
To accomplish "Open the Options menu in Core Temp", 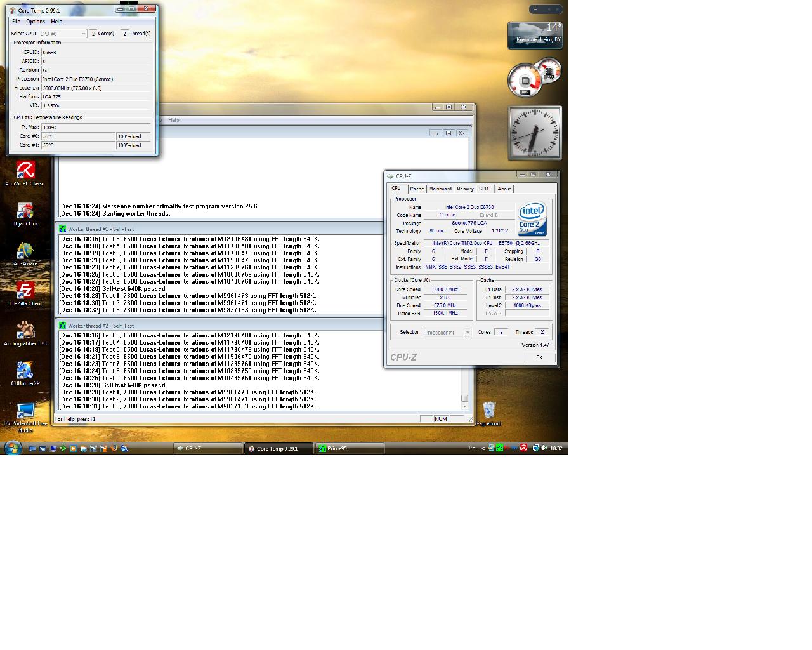I will (x=36, y=21).
